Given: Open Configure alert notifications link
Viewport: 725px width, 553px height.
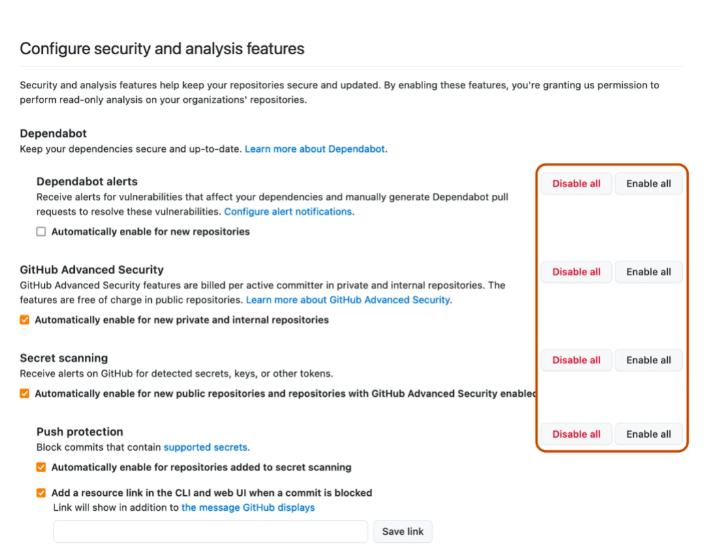Looking at the screenshot, I should coord(288,212).
